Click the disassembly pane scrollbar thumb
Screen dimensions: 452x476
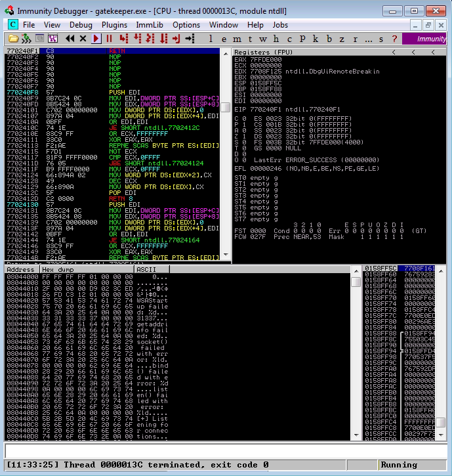click(226, 107)
